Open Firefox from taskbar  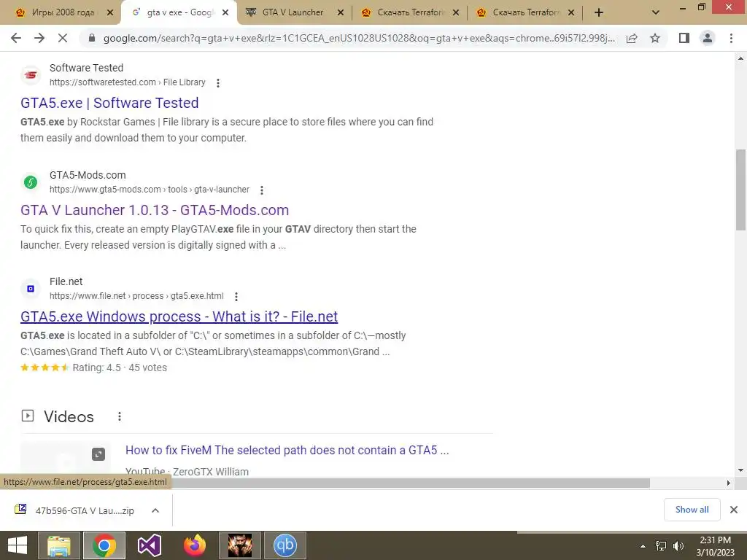(x=194, y=545)
